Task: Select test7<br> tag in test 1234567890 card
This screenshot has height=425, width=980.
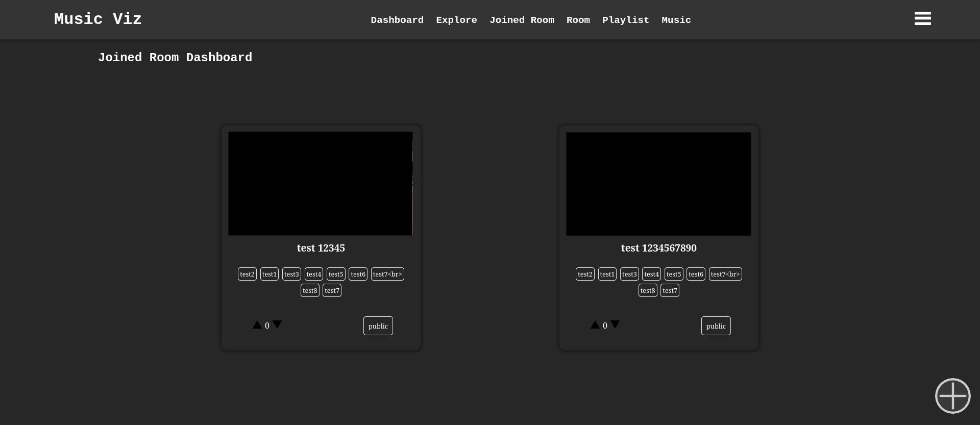Action: (725, 274)
